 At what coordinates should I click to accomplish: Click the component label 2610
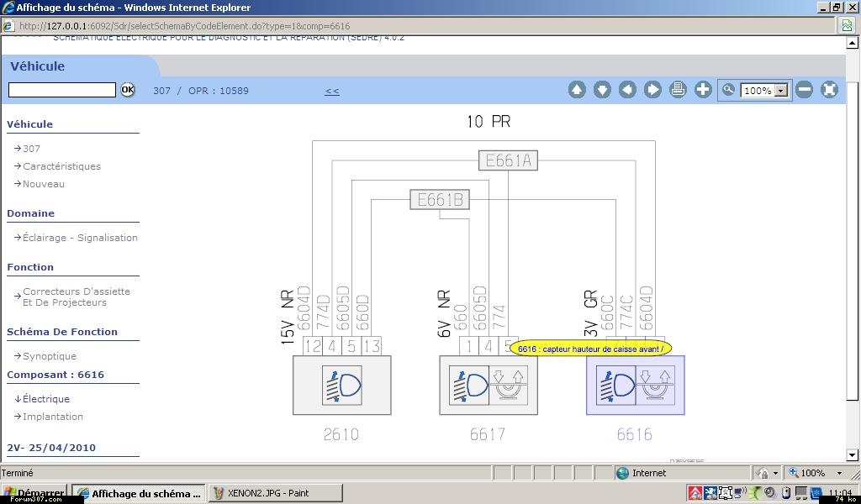coord(341,434)
